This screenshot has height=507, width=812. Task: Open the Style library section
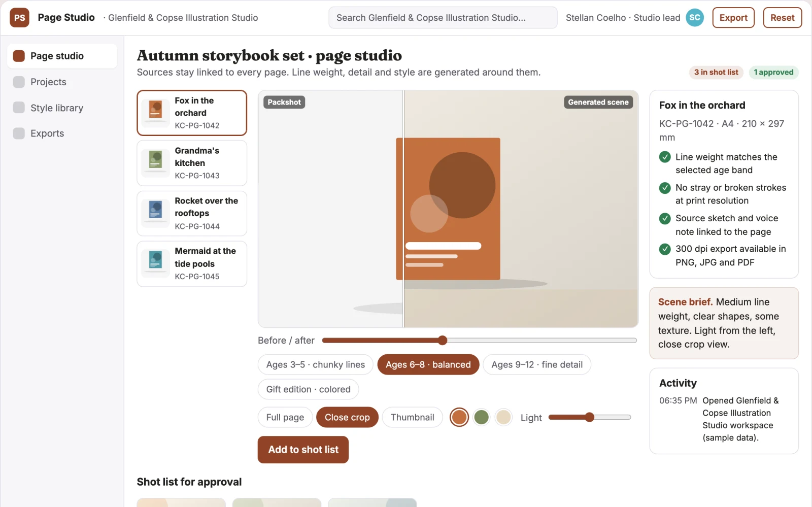tap(62, 108)
